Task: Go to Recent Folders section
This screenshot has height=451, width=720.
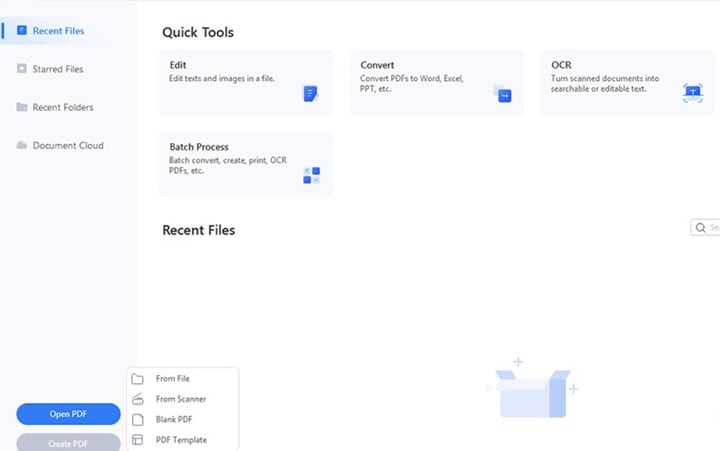Action: pos(64,107)
